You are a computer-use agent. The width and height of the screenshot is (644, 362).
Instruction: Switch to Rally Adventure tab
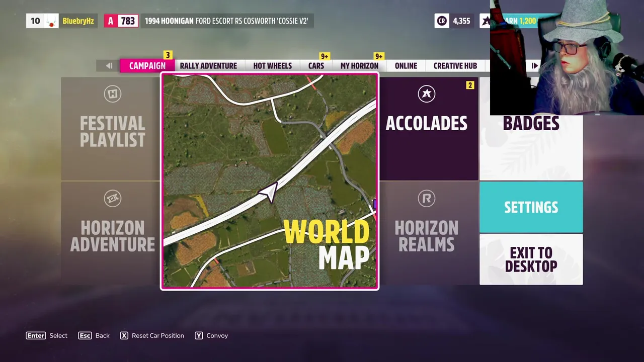coord(208,66)
